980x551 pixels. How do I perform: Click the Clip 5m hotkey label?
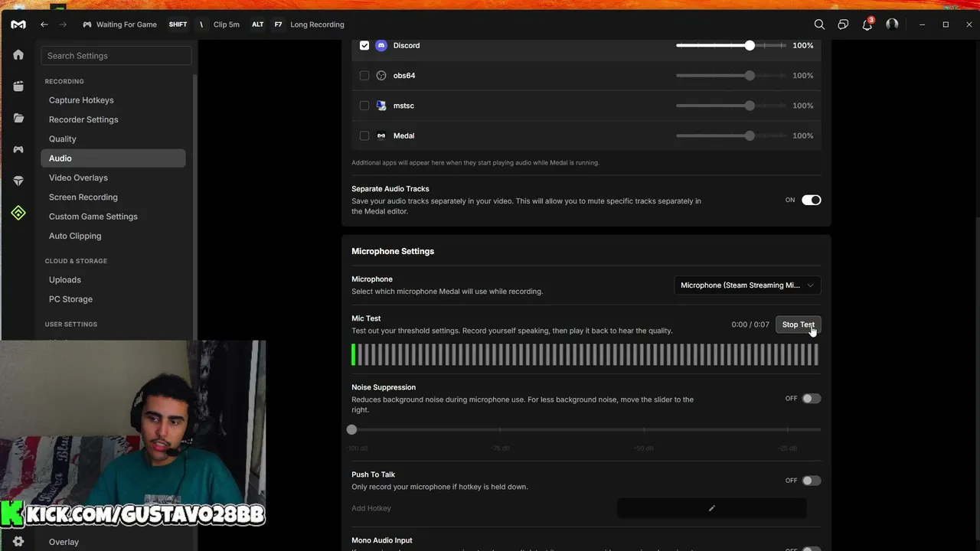click(227, 24)
